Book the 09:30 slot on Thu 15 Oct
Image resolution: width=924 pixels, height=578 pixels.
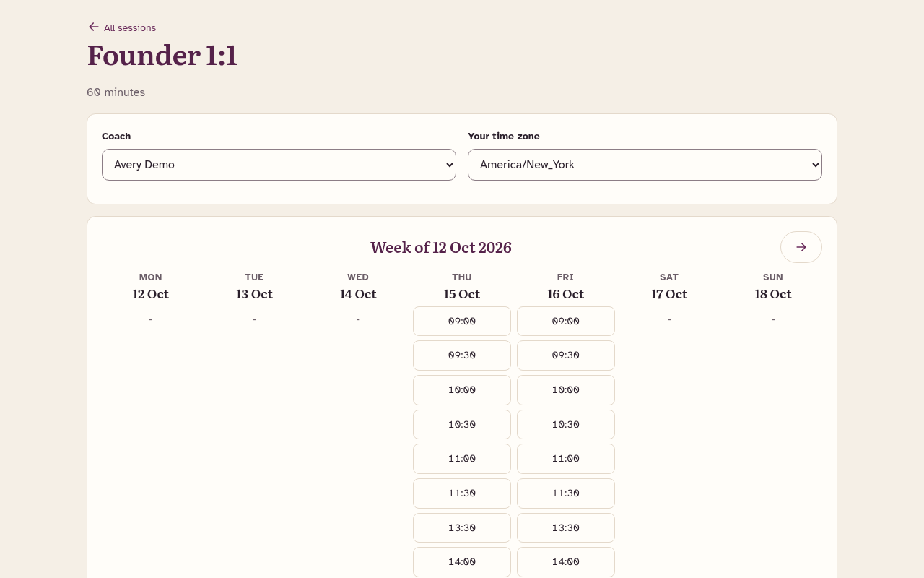[x=462, y=355]
